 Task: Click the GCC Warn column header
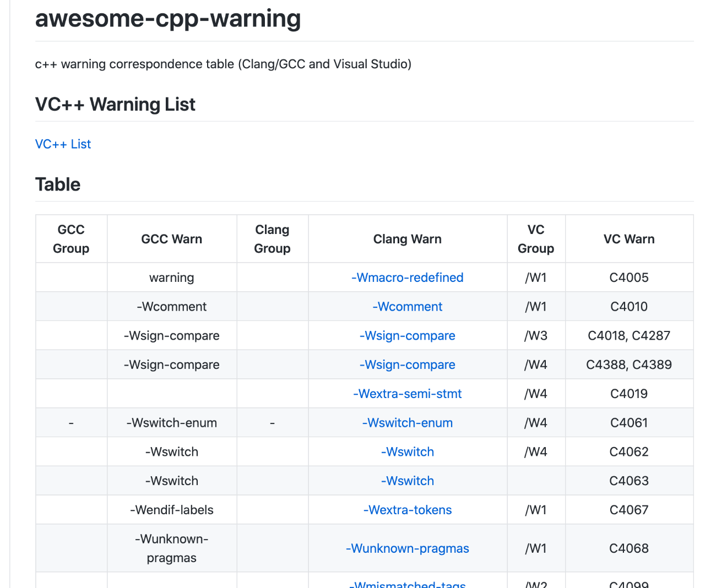pos(172,239)
